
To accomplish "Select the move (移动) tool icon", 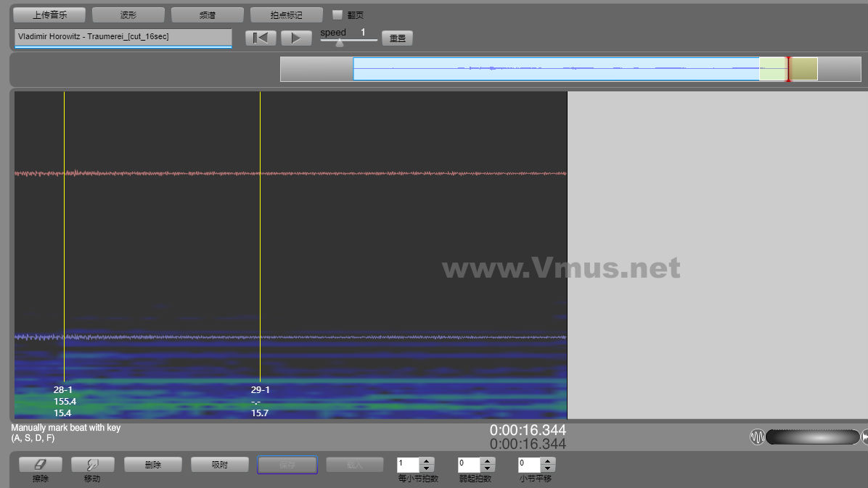I will click(92, 465).
